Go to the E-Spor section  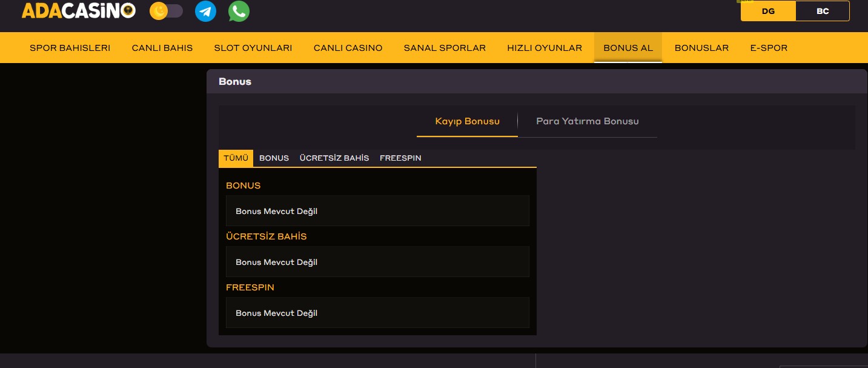[768, 48]
